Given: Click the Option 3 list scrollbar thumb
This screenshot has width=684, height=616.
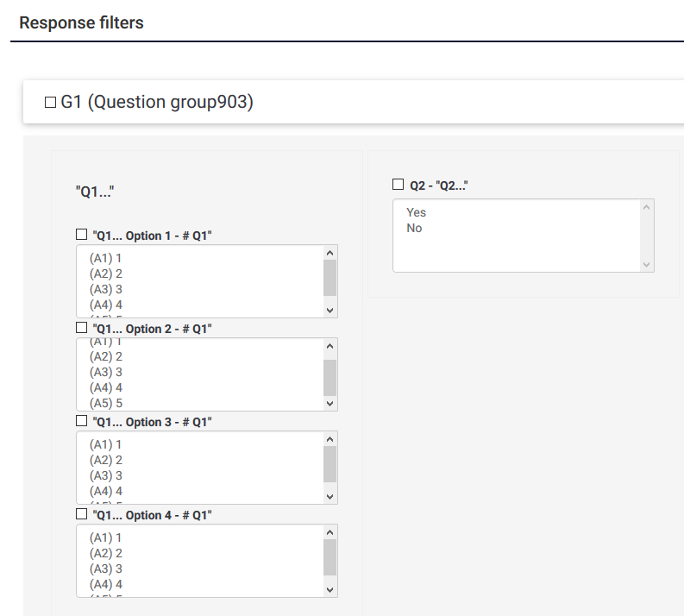Looking at the screenshot, I should point(329,464).
